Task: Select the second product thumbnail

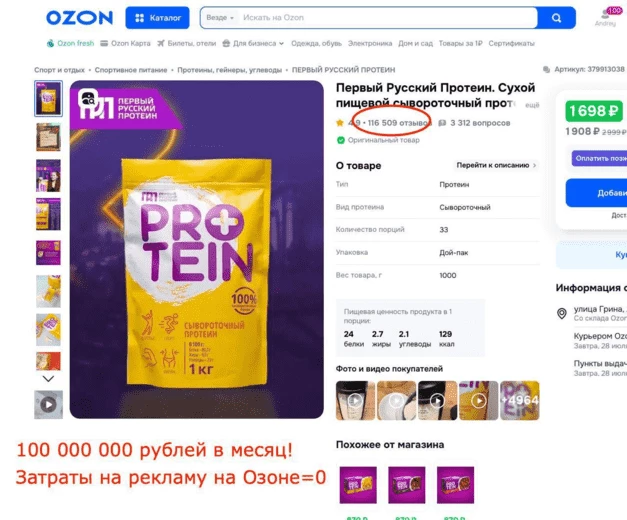Action: tap(48, 137)
